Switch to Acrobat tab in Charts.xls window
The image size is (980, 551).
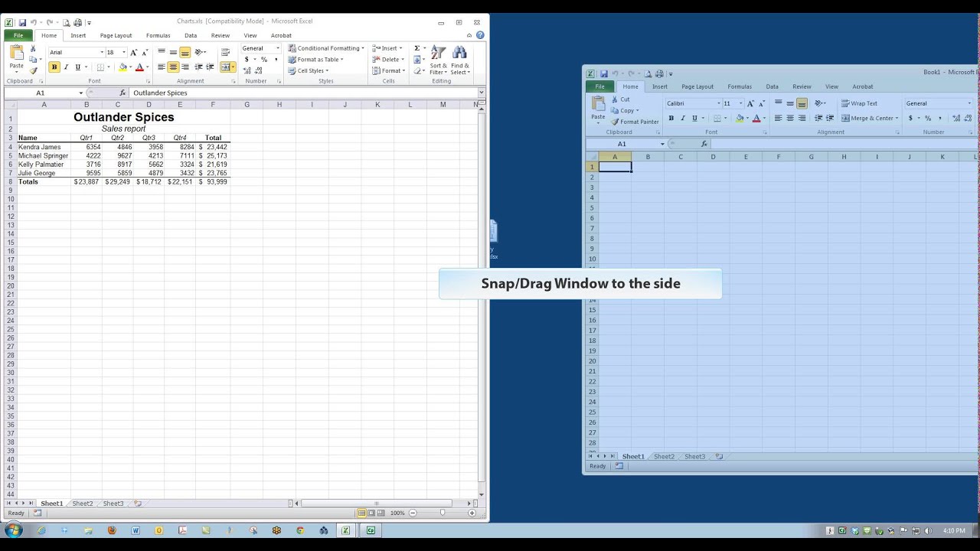coord(281,35)
